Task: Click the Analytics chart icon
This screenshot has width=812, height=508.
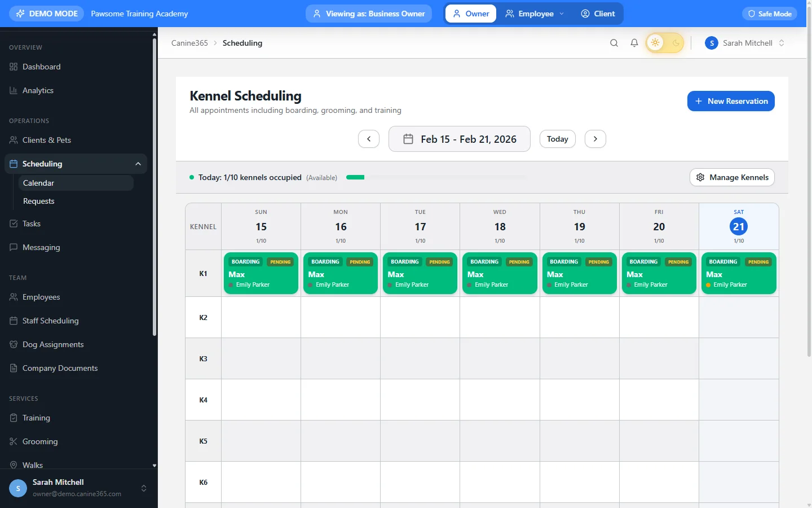Action: tap(14, 90)
